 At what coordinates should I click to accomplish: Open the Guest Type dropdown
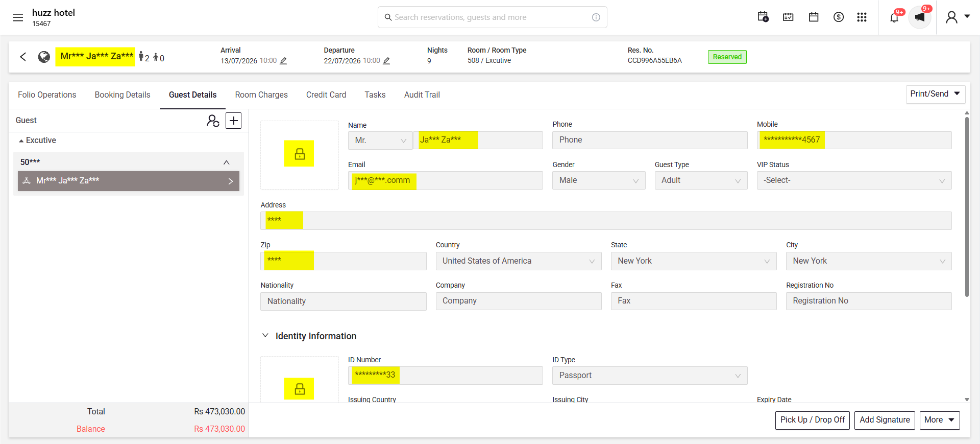coord(701,180)
